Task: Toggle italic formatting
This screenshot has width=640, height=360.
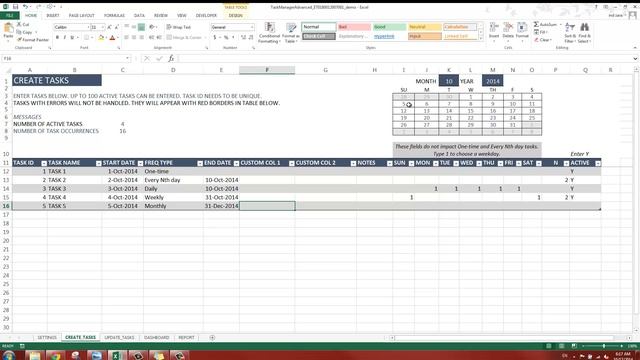Action: pos(64,38)
